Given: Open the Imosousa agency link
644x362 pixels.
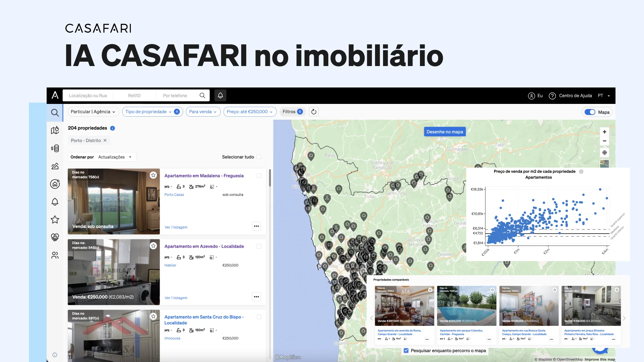Looking at the screenshot, I should tap(172, 339).
